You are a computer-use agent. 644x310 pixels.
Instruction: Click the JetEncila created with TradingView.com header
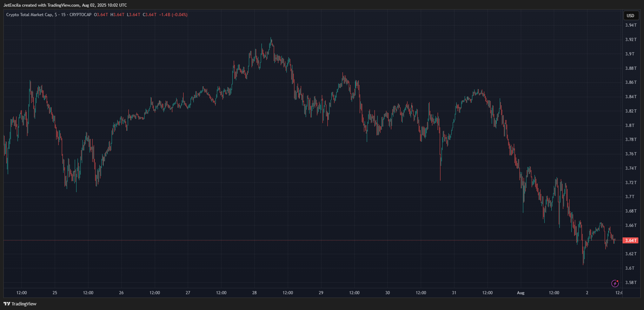point(65,5)
